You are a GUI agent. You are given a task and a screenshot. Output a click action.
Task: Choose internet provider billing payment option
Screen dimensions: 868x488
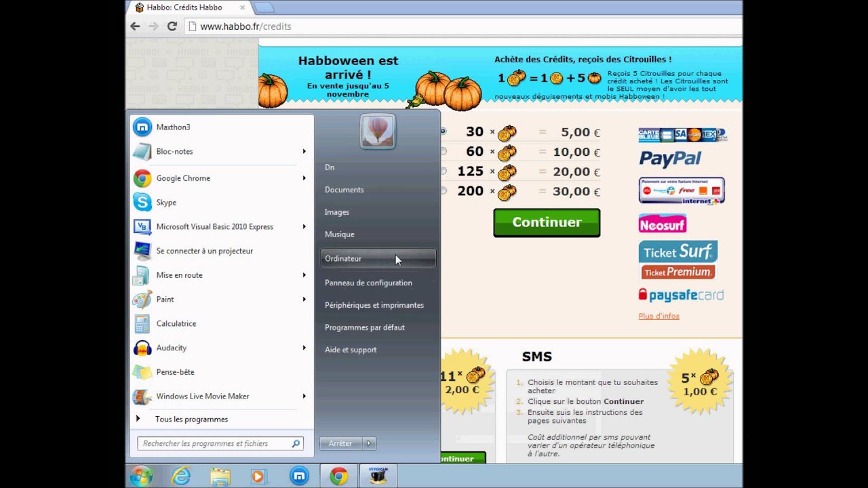[x=682, y=190]
